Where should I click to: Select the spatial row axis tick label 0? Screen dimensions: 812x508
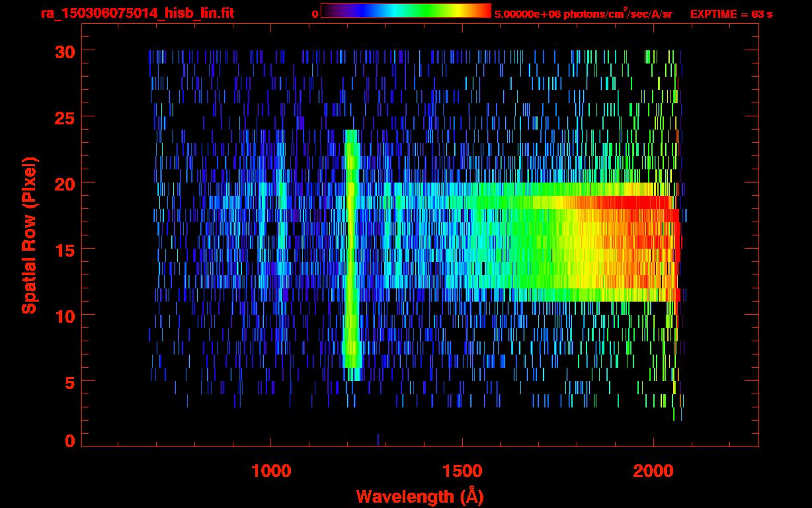click(x=68, y=441)
